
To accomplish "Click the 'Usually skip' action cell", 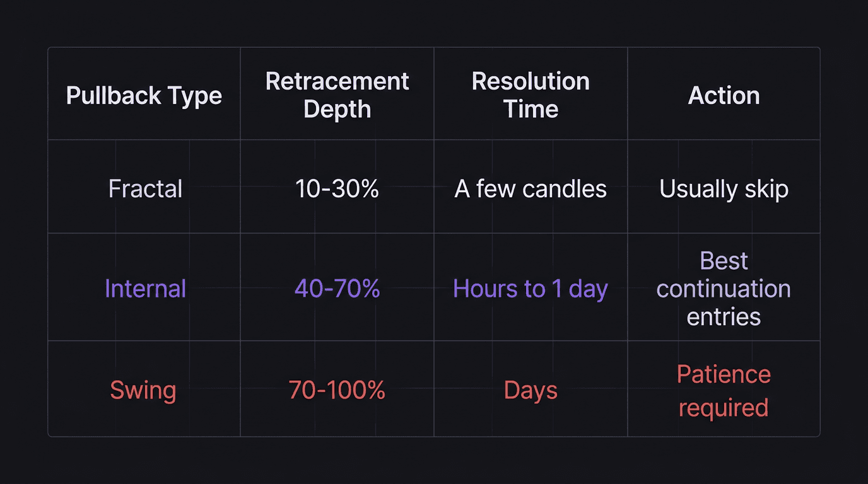I will 724,189.
